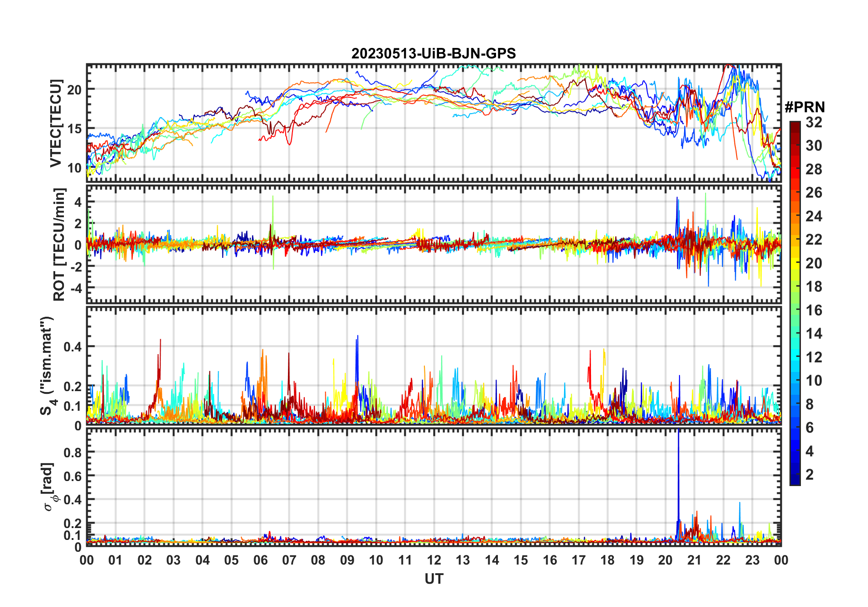The image size is (868, 607).
Task: Click colorbar tick label 12
Action: click(x=814, y=357)
